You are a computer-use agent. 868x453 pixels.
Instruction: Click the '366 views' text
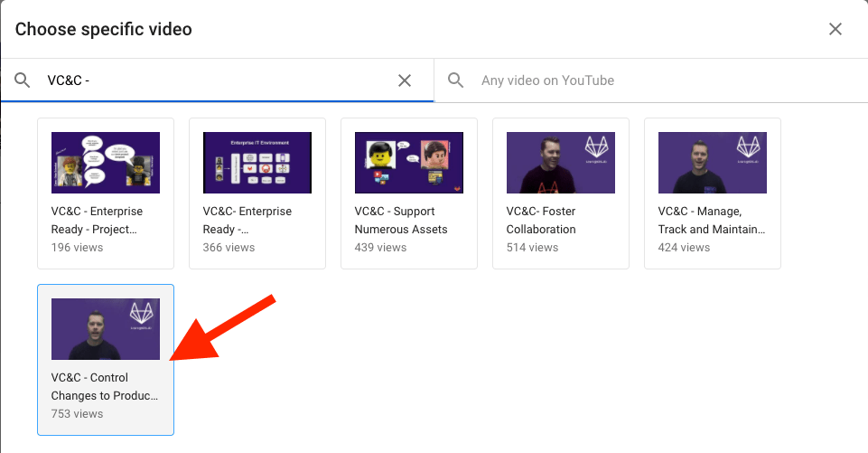[x=229, y=247]
